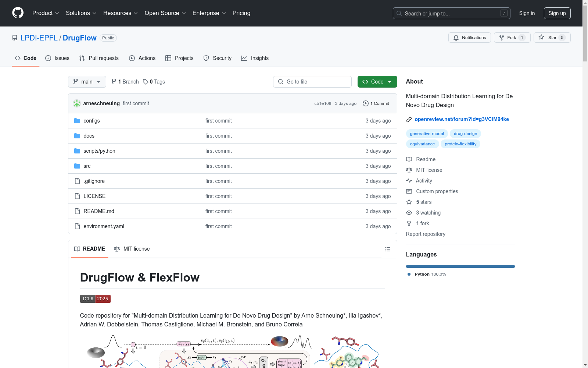Screen dimensions: 588x368
Task: Click the drug-design topic tag
Action: tap(465, 134)
